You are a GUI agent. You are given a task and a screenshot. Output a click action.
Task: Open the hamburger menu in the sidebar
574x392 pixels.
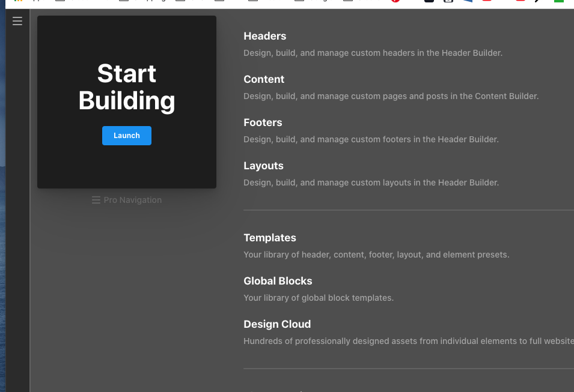click(17, 21)
